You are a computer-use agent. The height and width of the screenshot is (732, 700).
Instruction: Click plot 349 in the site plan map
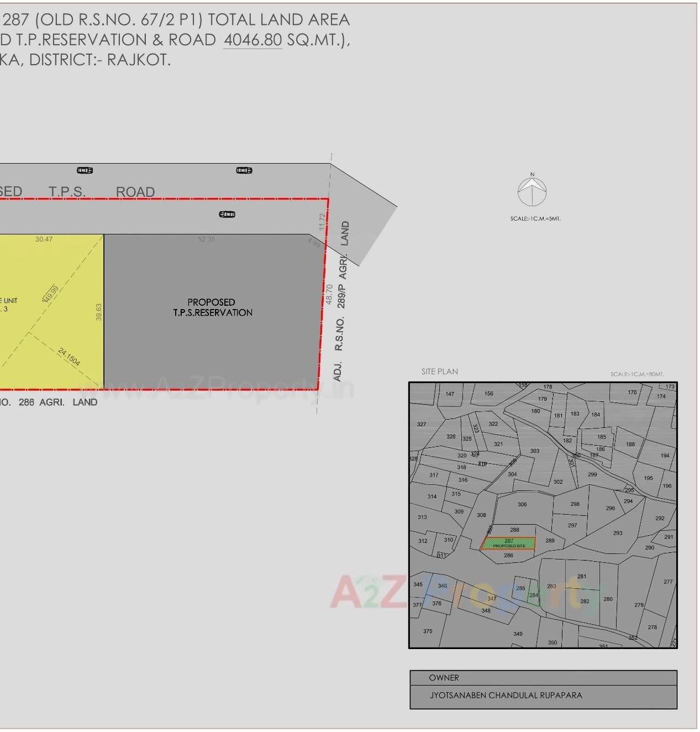pos(518,634)
